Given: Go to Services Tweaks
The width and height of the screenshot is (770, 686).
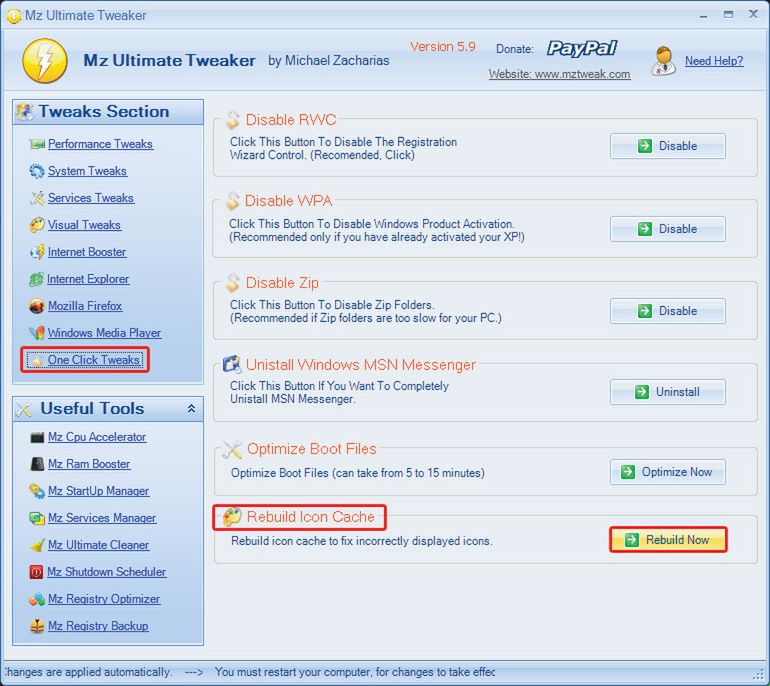Looking at the screenshot, I should (x=91, y=198).
